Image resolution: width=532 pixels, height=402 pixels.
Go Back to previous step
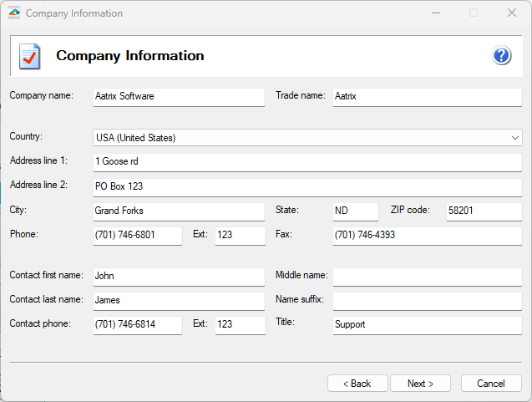(357, 384)
